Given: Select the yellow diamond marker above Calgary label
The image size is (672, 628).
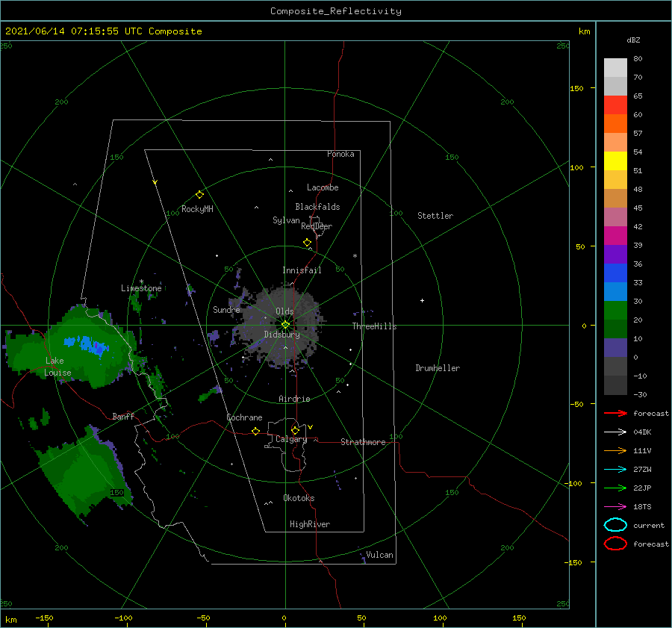Looking at the screenshot, I should tap(295, 430).
